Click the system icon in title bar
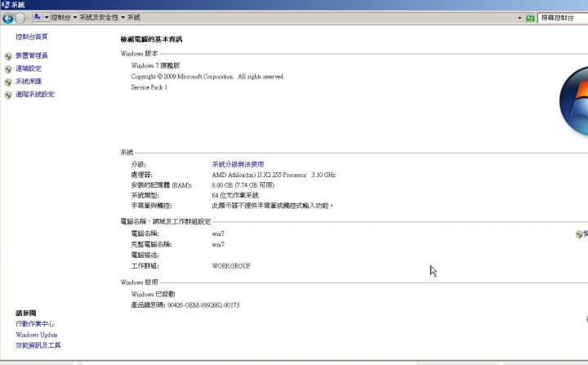The image size is (588, 365). [x=5, y=5]
